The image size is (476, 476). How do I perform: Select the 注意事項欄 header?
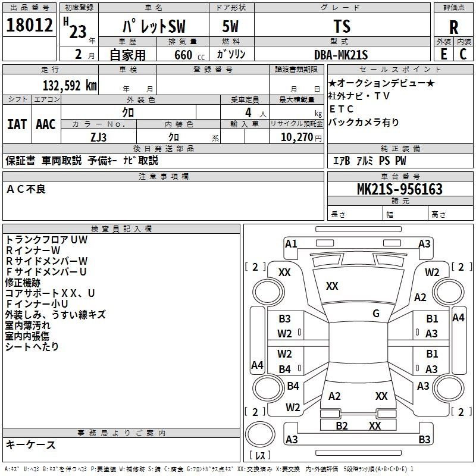click(163, 176)
